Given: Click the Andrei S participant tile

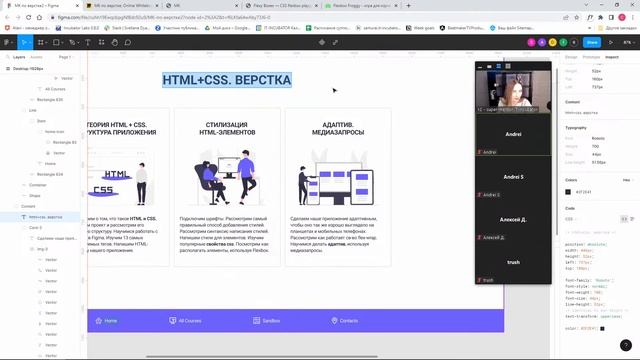Looking at the screenshot, I should pos(513,177).
